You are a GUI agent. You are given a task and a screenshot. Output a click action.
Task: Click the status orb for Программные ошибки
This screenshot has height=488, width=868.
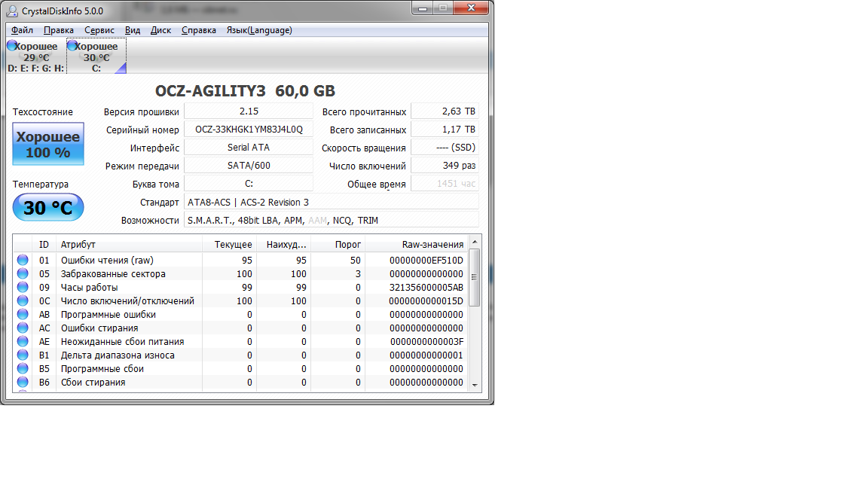click(x=23, y=314)
